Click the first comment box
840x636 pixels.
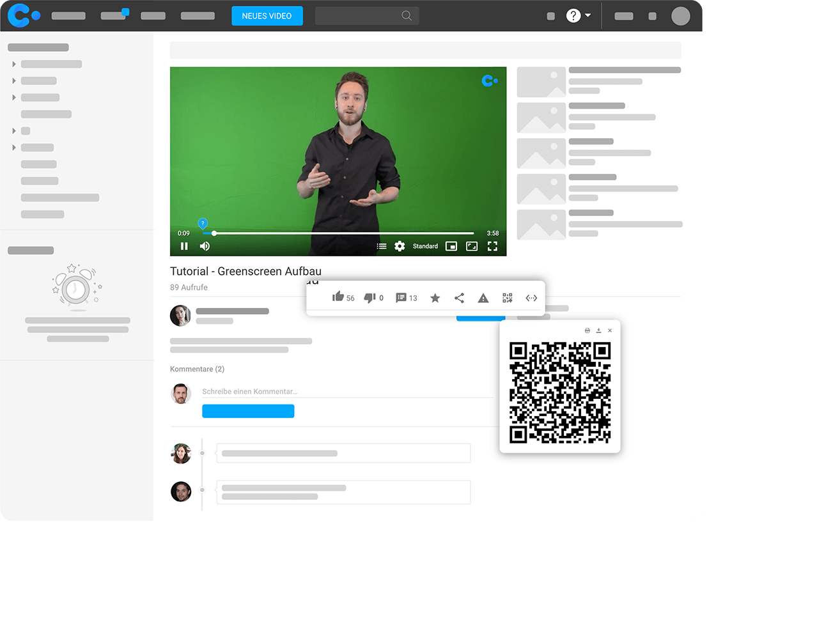343,453
